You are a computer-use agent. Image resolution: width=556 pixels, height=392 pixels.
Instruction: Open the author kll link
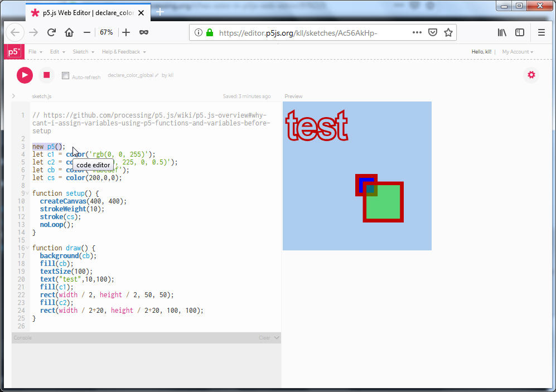click(171, 75)
